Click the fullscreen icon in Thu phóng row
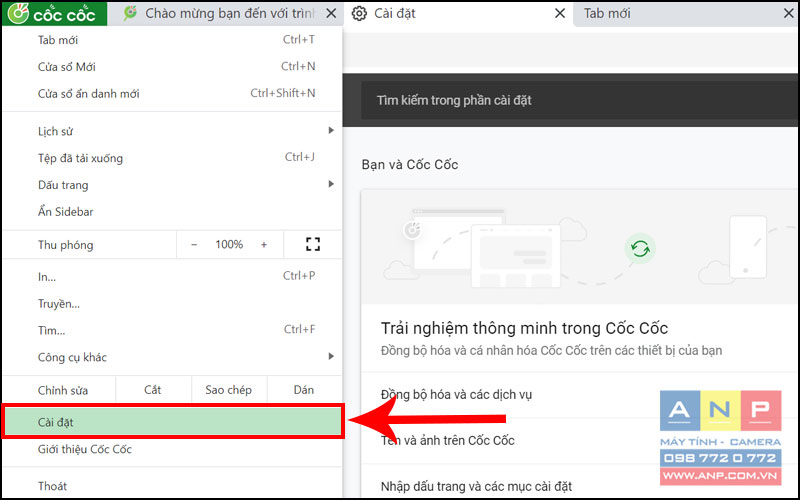Image resolution: width=800 pixels, height=500 pixels. pyautogui.click(x=313, y=244)
